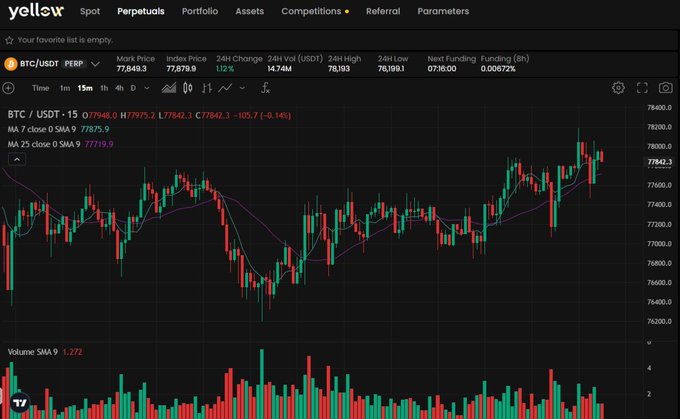Click the MA 25 value 77719.9

point(99,144)
